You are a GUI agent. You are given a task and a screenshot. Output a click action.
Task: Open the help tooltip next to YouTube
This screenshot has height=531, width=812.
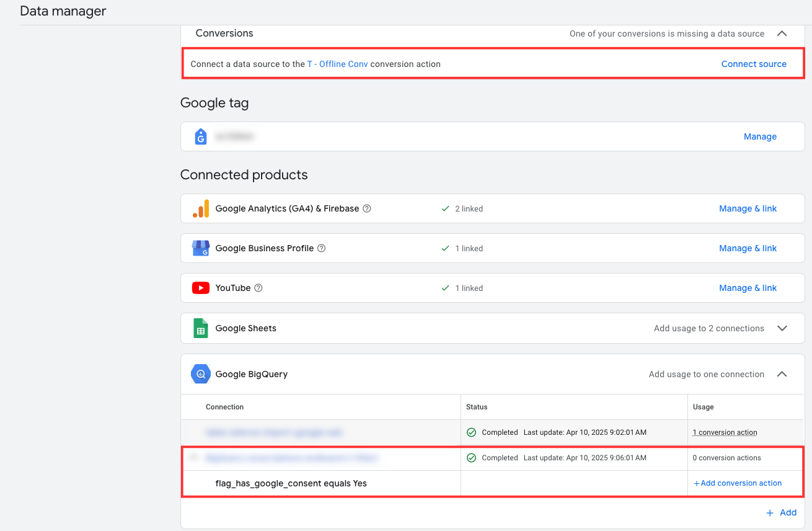tap(258, 288)
